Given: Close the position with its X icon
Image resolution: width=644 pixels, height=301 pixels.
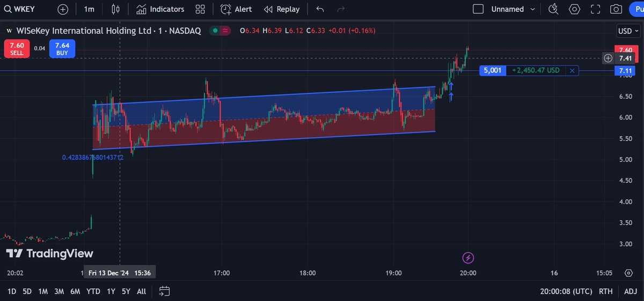Looking at the screenshot, I should (x=572, y=70).
